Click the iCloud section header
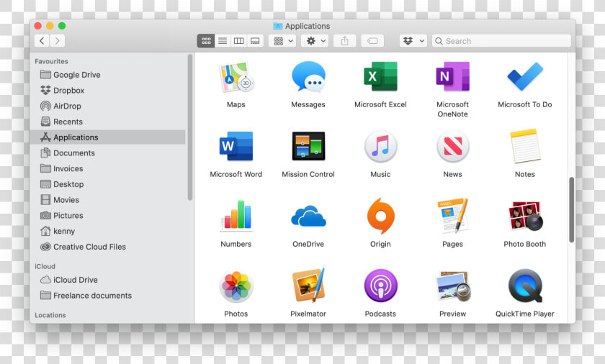The width and height of the screenshot is (605, 364). click(x=45, y=267)
